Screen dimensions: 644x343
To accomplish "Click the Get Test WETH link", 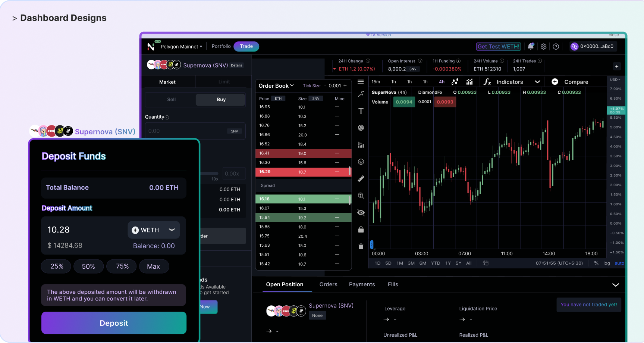I will pyautogui.click(x=498, y=46).
